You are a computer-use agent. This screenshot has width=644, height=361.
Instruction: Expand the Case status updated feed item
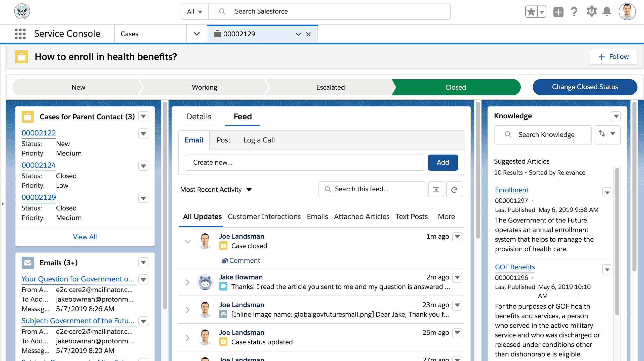coord(187,338)
